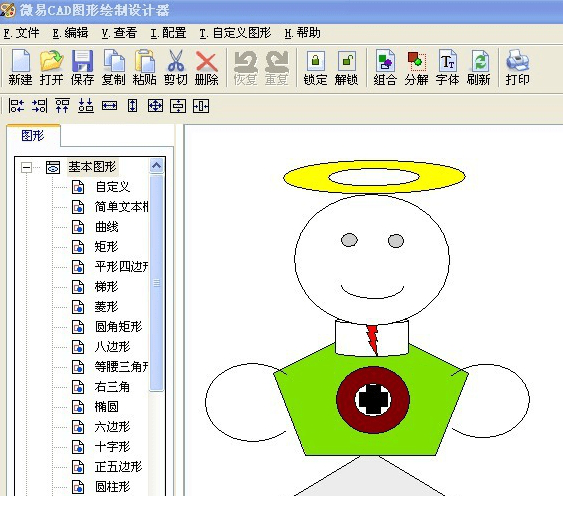
Task: Open the V.查看 menu
Action: click(119, 33)
